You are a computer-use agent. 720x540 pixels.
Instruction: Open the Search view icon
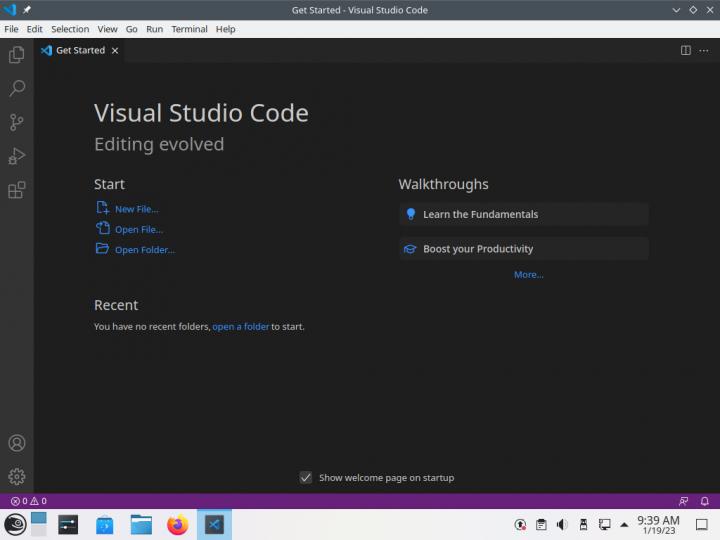(16, 89)
